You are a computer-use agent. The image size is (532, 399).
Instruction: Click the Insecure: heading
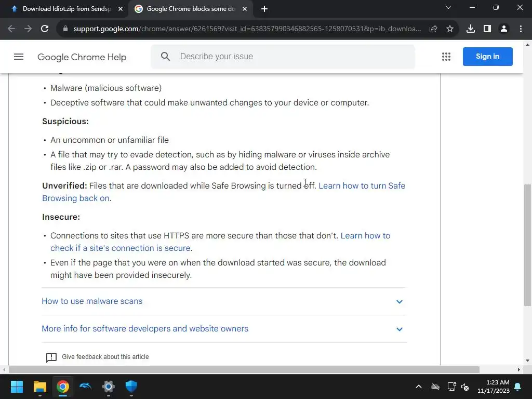point(61,217)
